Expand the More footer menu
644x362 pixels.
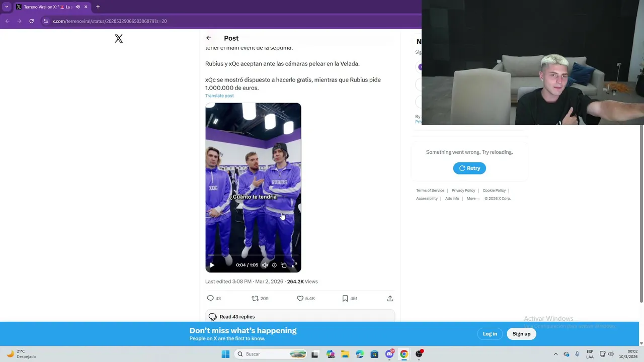[473, 199]
